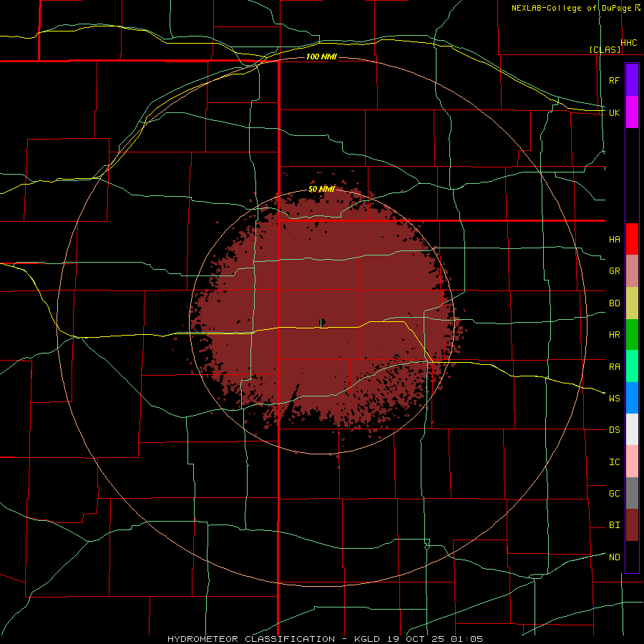The width and height of the screenshot is (644, 644).
Task: Click the HR legend label
Action: click(x=614, y=335)
